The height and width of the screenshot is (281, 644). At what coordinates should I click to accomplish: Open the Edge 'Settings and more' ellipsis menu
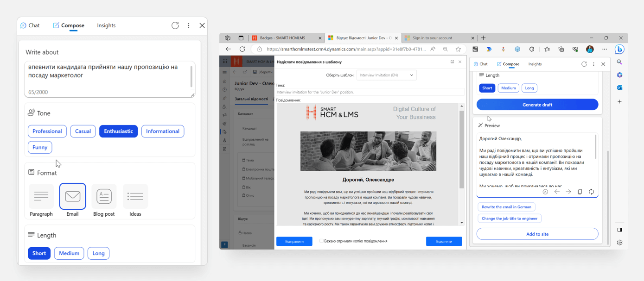point(604,49)
